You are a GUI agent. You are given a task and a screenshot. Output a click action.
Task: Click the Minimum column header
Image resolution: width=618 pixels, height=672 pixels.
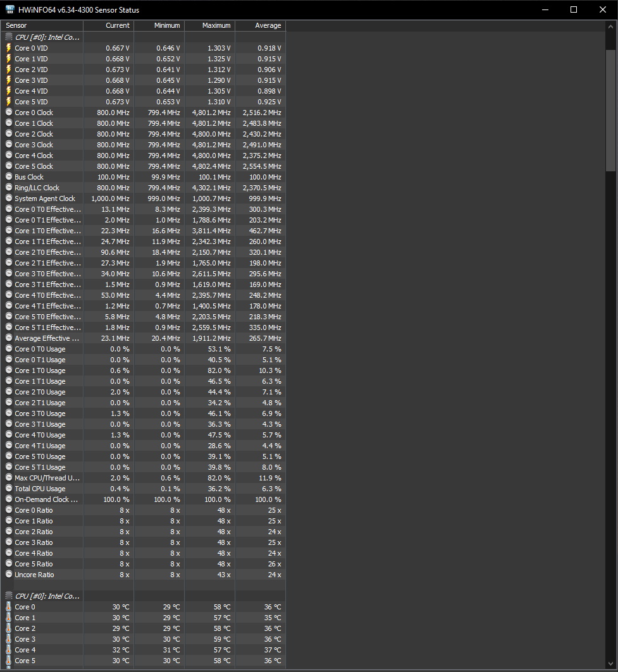point(159,26)
